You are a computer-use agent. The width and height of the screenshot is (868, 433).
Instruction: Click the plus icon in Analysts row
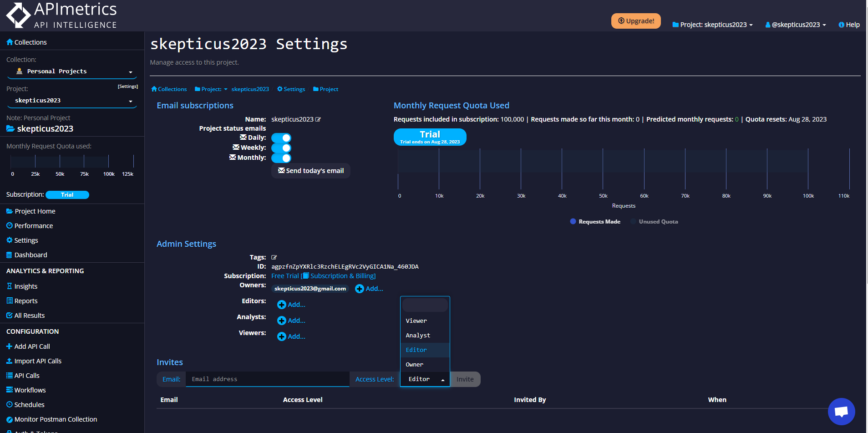(282, 321)
